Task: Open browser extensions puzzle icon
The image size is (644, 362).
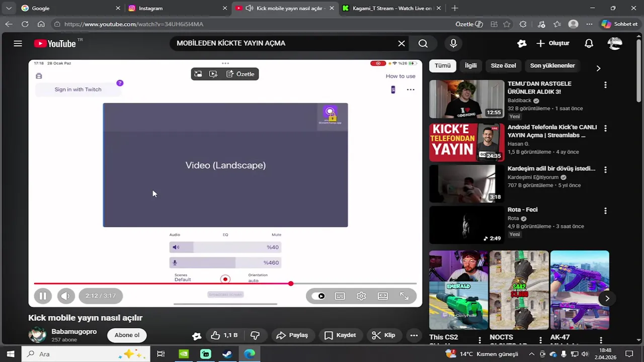Action: pos(523,24)
